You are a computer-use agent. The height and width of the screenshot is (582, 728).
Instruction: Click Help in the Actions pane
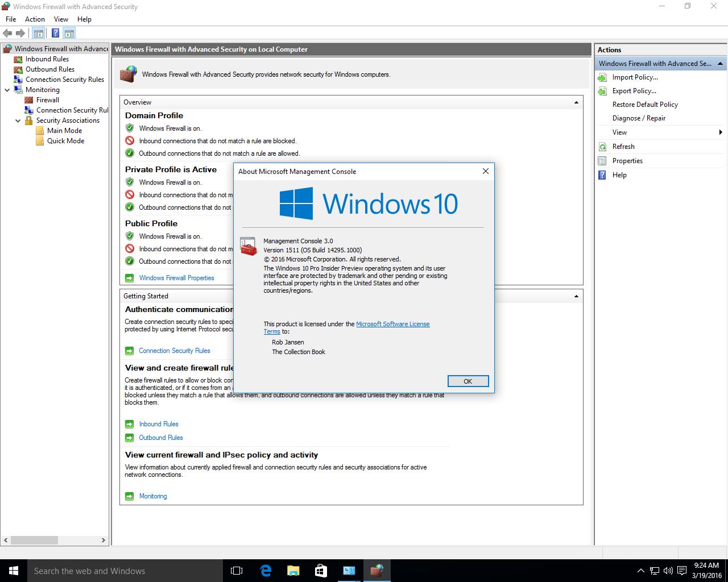[619, 175]
